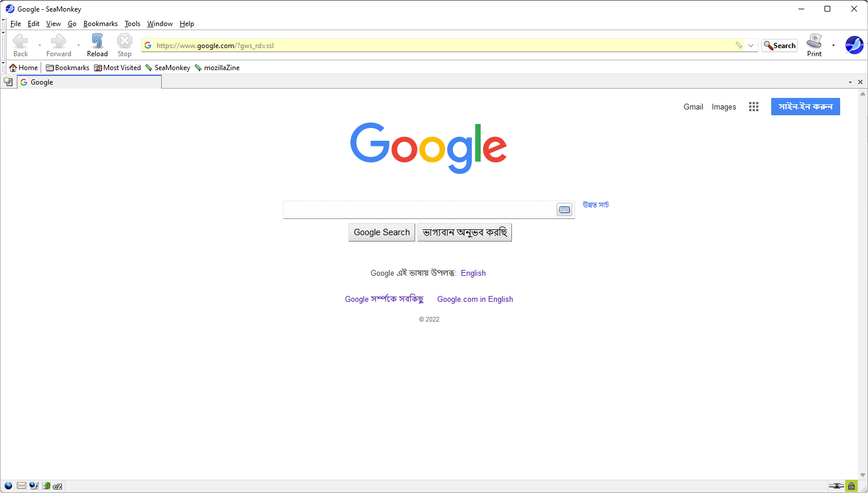
Task: Collapse the navigation toolbar grippy
Action: [3, 45]
